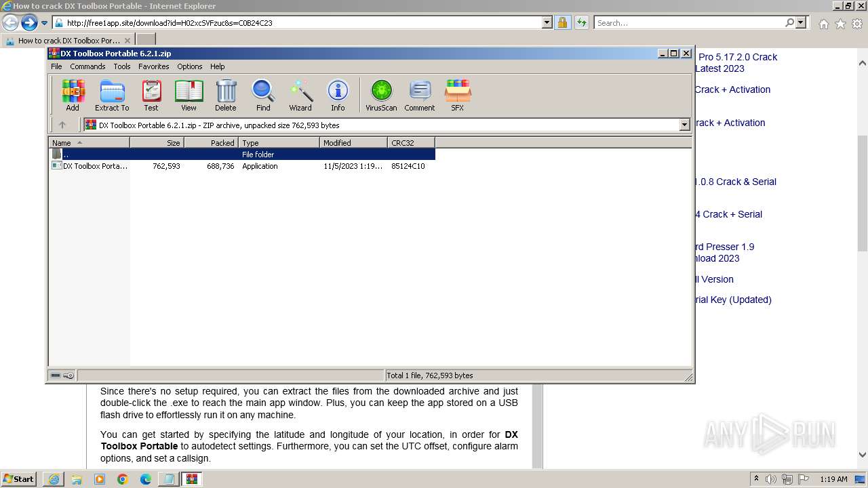Show hidden system tray icons
This screenshot has height=488, width=868.
(x=756, y=479)
